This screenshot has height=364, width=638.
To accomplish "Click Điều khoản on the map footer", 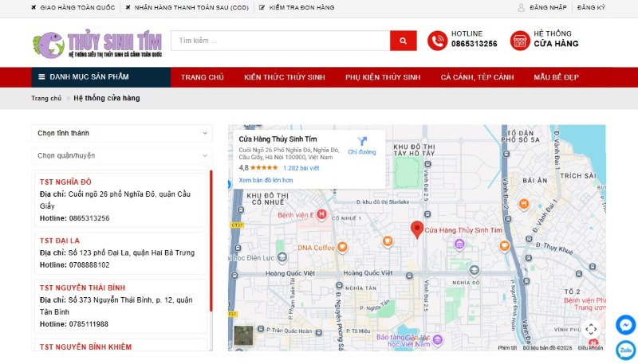I will coord(590,348).
